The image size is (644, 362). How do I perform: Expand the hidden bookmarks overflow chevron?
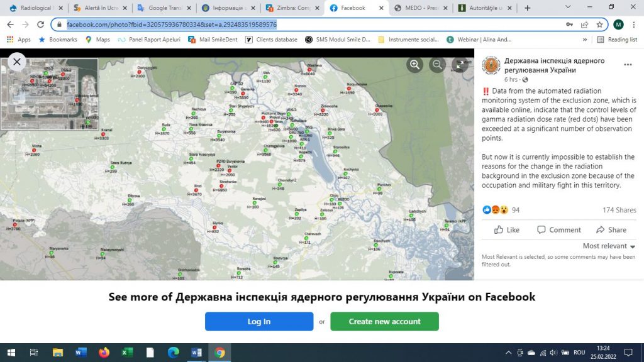point(585,40)
